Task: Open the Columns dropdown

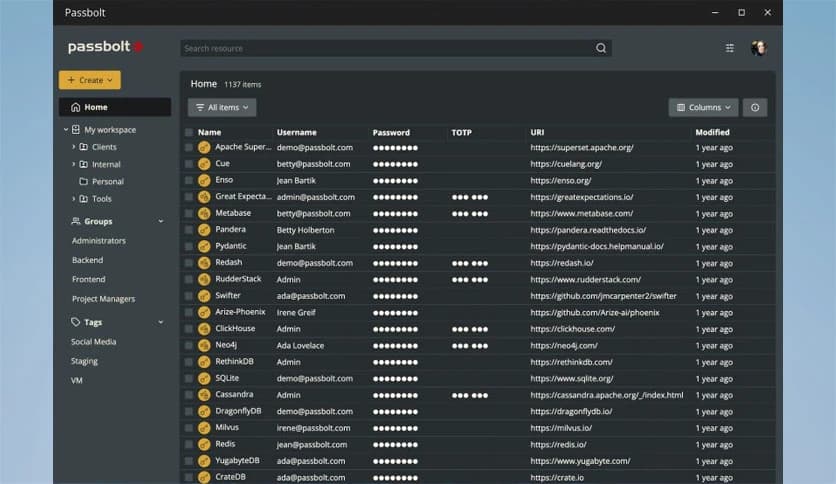Action: click(703, 108)
